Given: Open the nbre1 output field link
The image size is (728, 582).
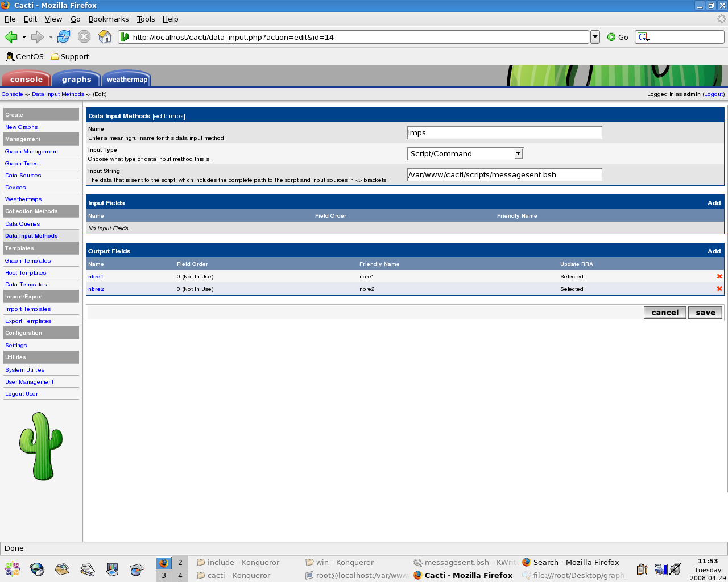Looking at the screenshot, I should 96,277.
